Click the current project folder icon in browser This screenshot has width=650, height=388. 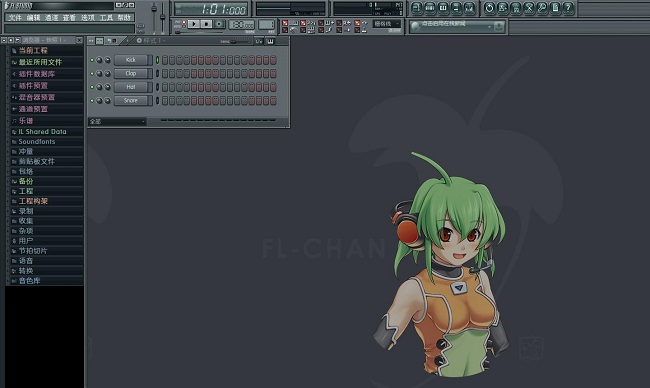pyautogui.click(x=14, y=51)
